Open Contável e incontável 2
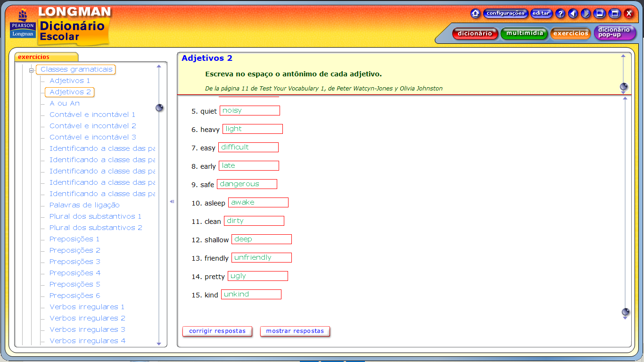 coord(93,126)
